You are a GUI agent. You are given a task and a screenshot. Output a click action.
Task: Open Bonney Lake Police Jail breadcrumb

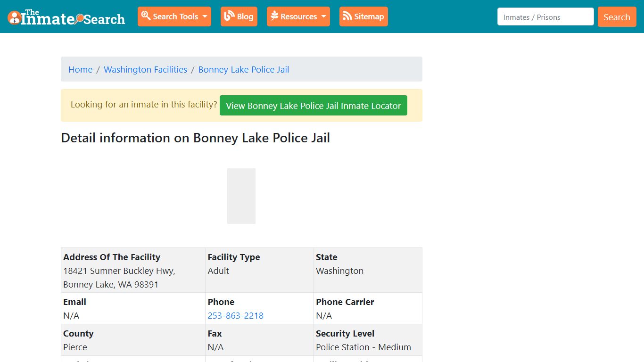244,69
